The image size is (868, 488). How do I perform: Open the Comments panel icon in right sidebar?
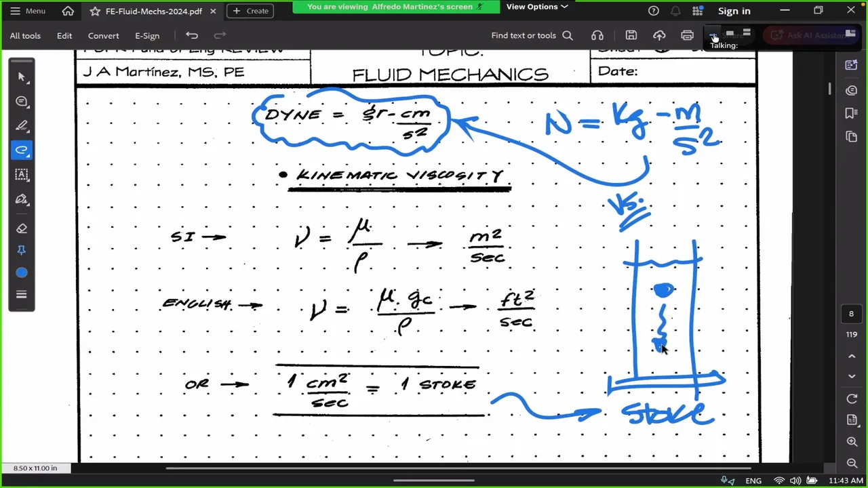click(852, 90)
